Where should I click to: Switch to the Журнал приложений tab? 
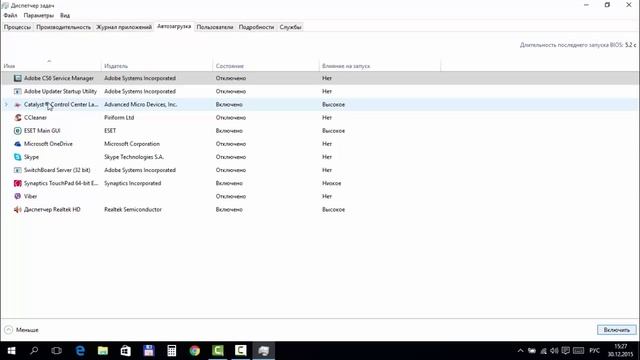click(x=124, y=27)
